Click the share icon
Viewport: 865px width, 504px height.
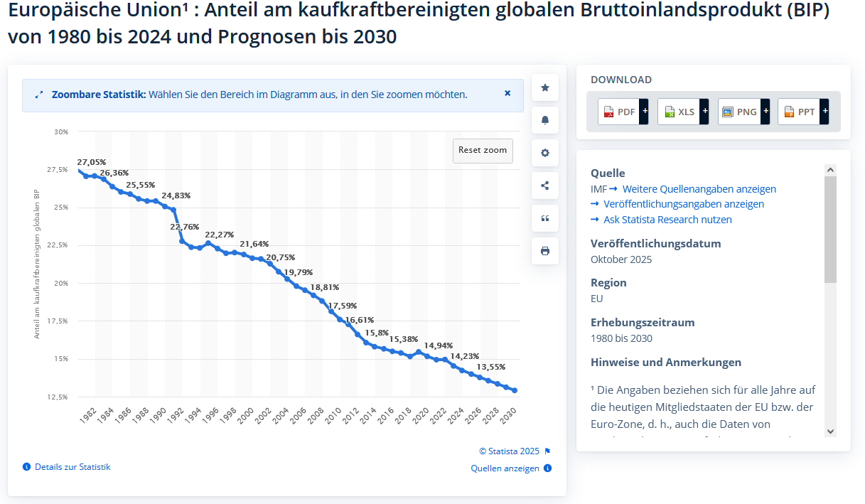(545, 186)
